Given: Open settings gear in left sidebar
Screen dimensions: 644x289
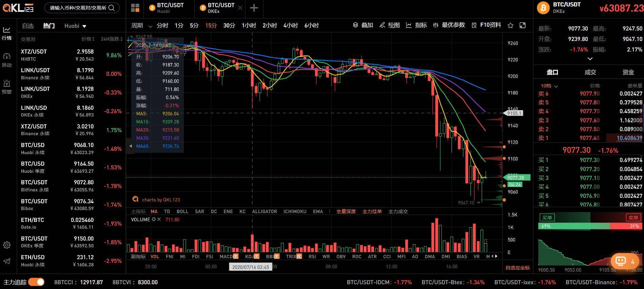Looking at the screenshot, I should click(x=7, y=245).
